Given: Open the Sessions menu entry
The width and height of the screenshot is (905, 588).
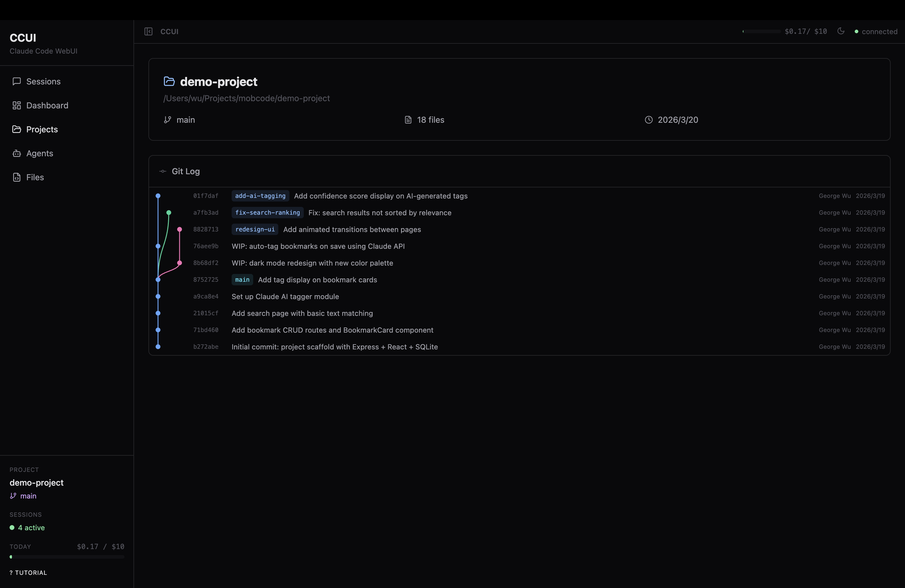Looking at the screenshot, I should tap(43, 81).
